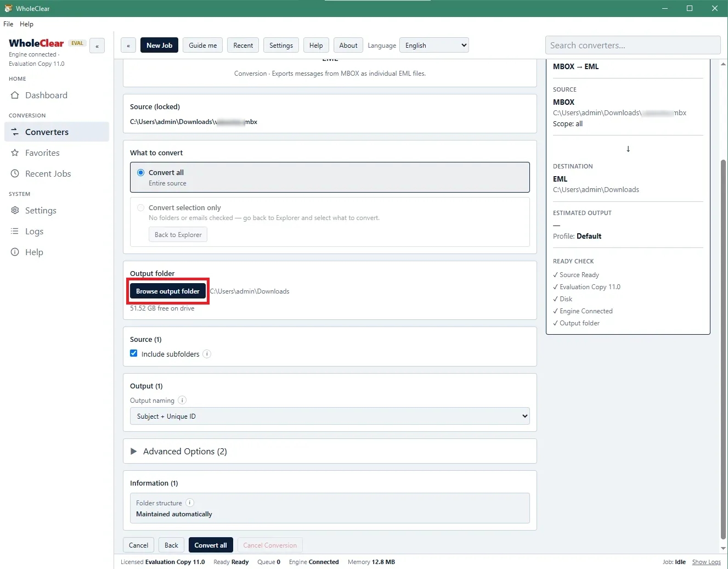Click info icon beside Include subfolders
The image size is (728, 569).
coord(207,354)
